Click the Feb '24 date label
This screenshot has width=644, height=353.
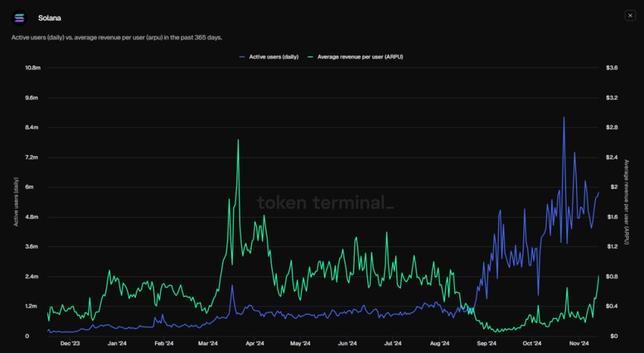(164, 344)
